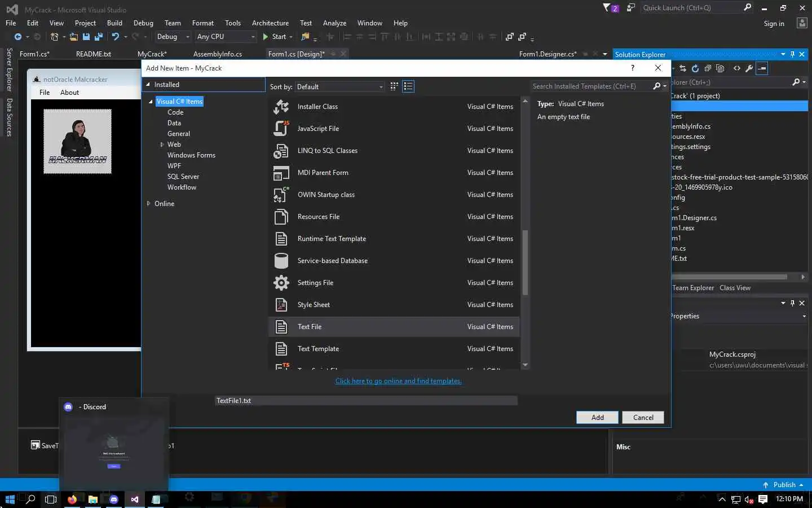The height and width of the screenshot is (508, 812).
Task: Click the Save icon in the toolbar
Action: [86, 37]
